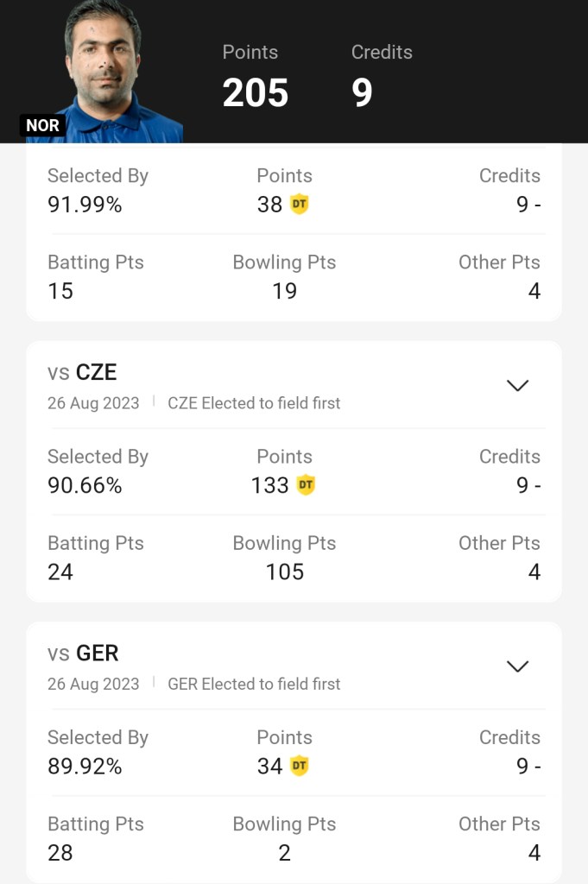
Task: Tap Bowling Pts 19 in top card
Action: (x=284, y=291)
